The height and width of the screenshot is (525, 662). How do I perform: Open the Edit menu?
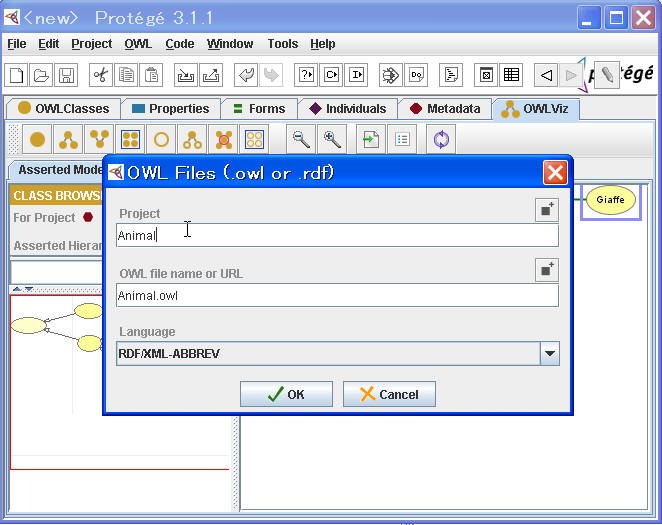click(x=49, y=43)
